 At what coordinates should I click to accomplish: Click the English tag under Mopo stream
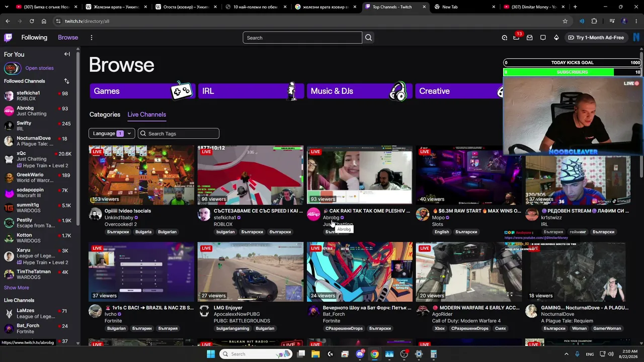[x=442, y=232]
